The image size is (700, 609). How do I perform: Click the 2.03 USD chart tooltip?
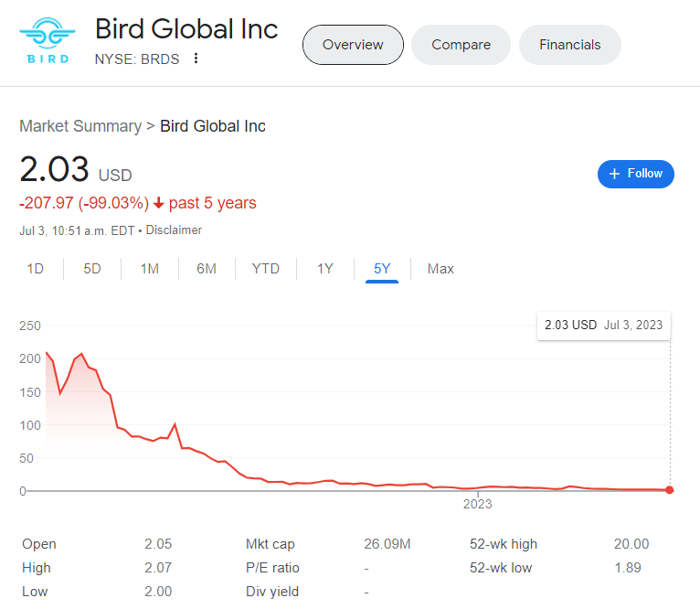pos(603,325)
